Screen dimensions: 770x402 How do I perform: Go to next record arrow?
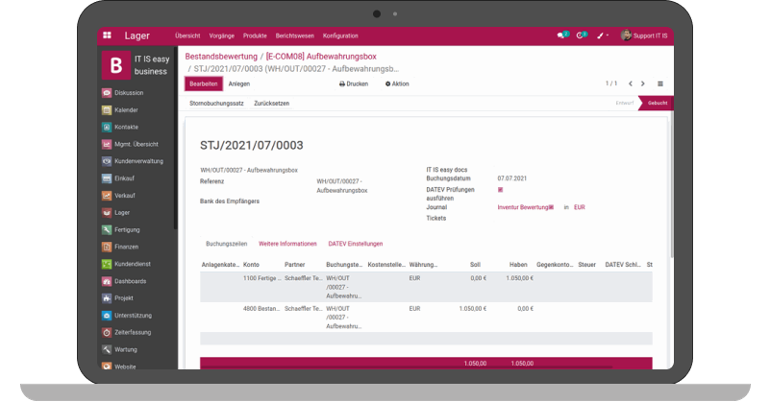click(x=643, y=84)
